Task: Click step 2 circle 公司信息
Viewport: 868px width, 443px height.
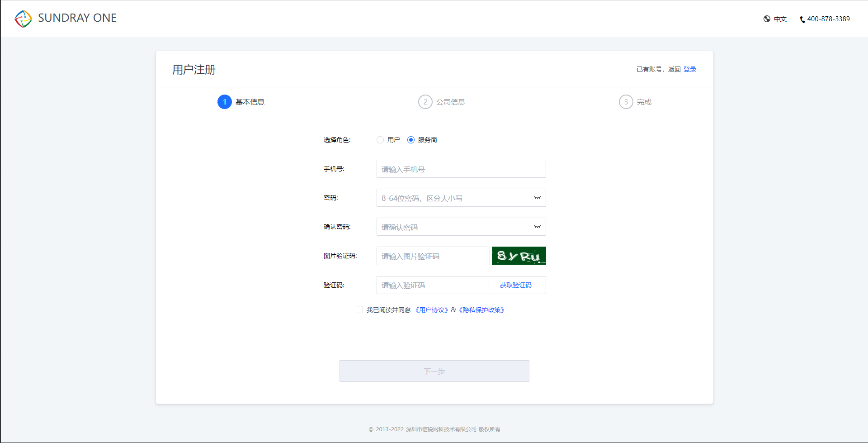Action: 425,102
